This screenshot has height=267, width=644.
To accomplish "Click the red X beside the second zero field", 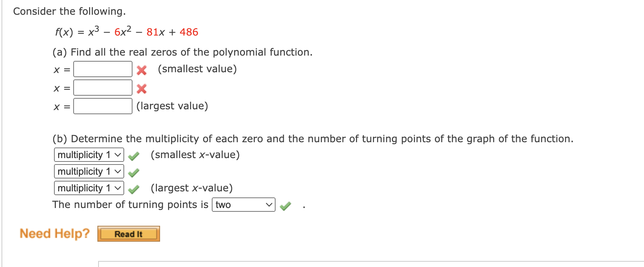I will [x=141, y=89].
